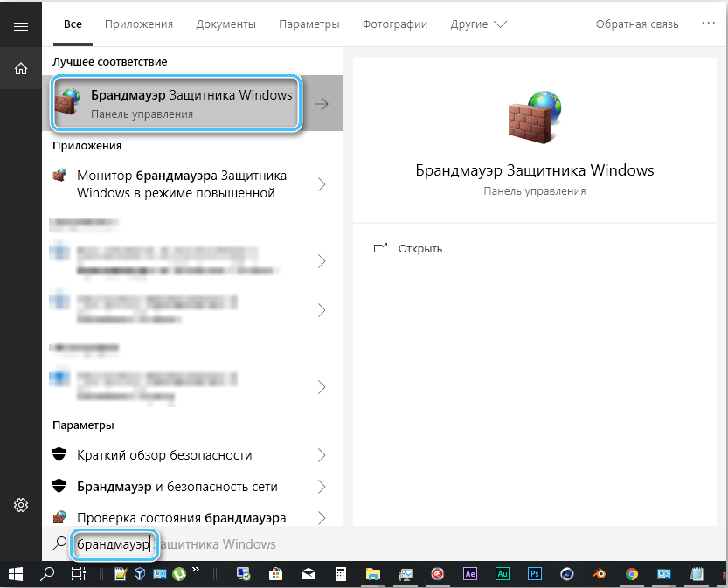The width and height of the screenshot is (728, 588).
Task: Open search settings gear icon
Action: pyautogui.click(x=21, y=505)
